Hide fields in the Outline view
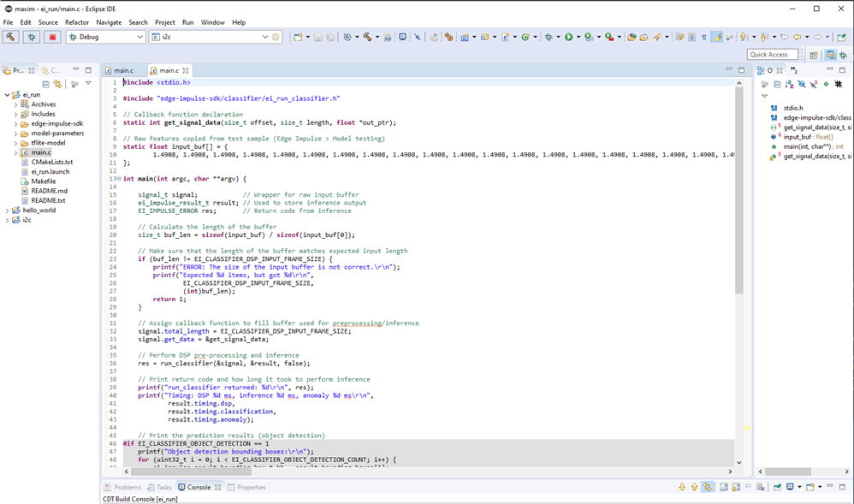Image resolution: width=854 pixels, height=504 pixels. [802, 84]
